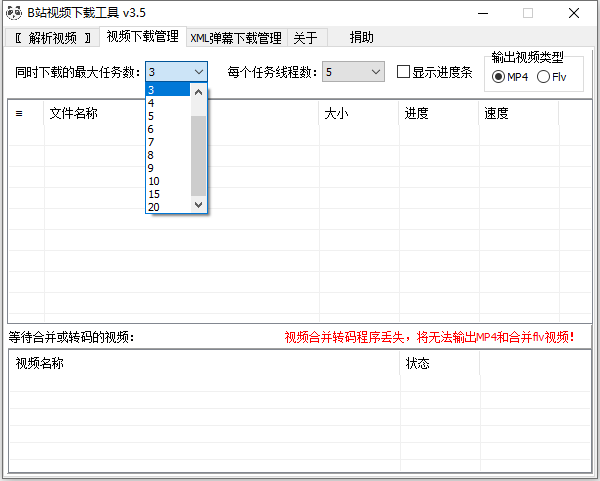Click the 速度 column header

pyautogui.click(x=519, y=113)
